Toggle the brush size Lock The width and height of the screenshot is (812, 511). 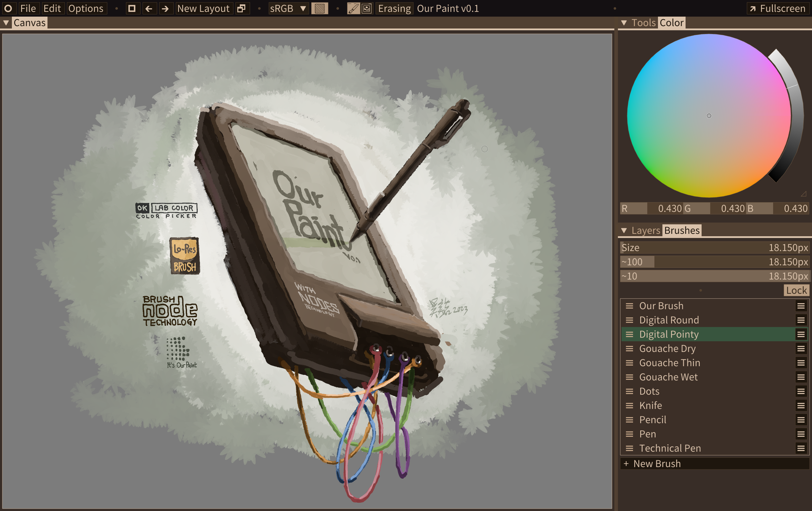click(796, 290)
